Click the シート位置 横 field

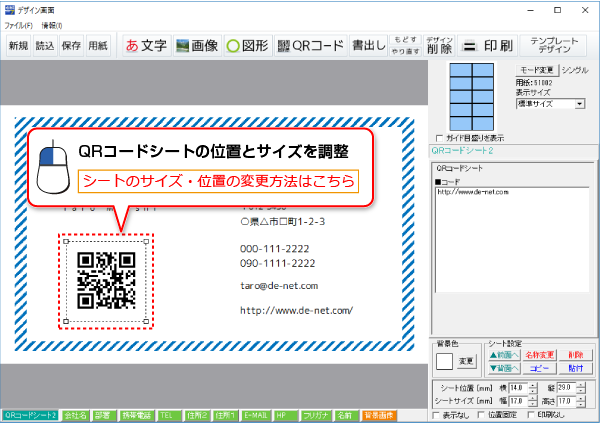[x=518, y=388]
